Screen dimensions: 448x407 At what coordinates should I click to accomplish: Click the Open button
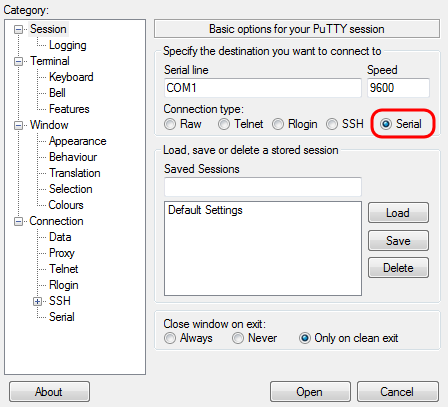coord(310,392)
